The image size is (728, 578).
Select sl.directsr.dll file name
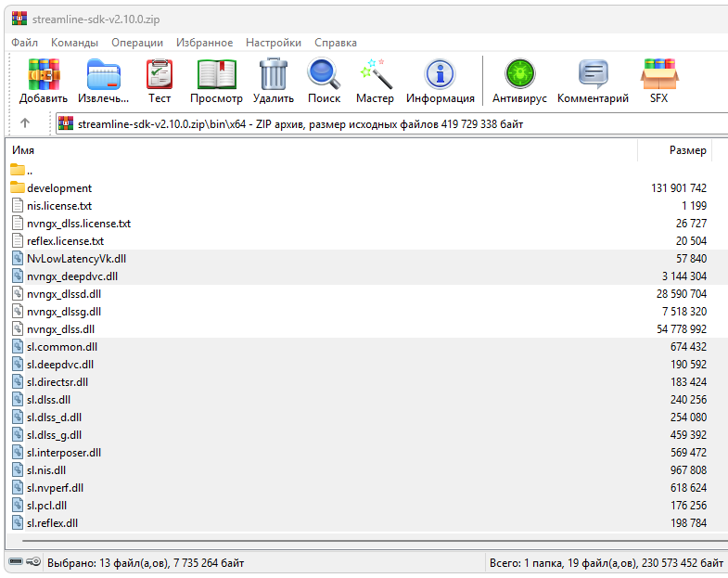click(57, 382)
